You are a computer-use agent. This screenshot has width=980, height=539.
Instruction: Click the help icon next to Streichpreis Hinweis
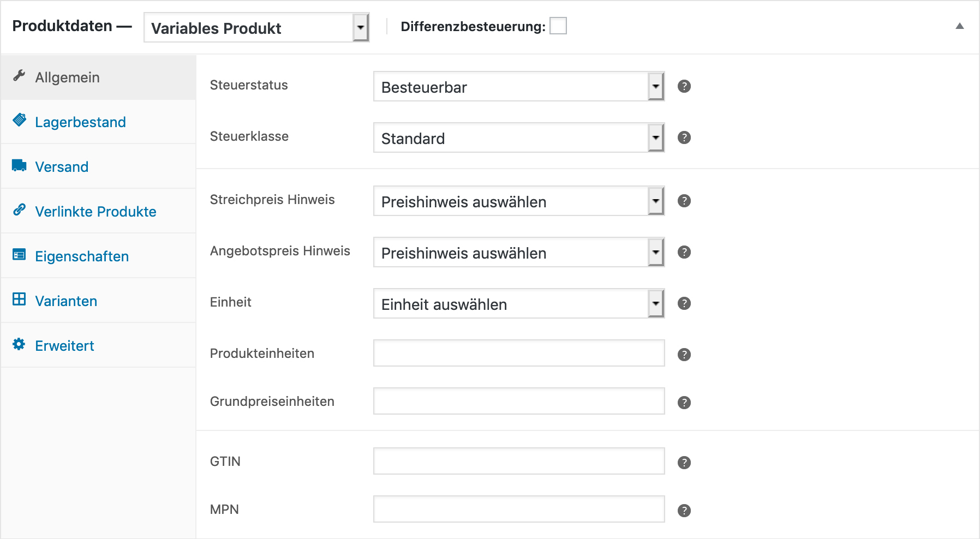(x=684, y=201)
